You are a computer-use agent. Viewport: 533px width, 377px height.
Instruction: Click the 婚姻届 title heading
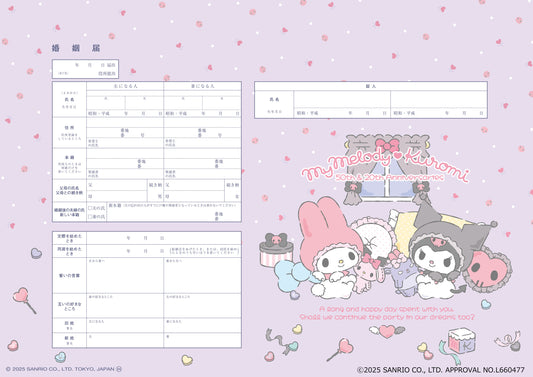pos(76,48)
